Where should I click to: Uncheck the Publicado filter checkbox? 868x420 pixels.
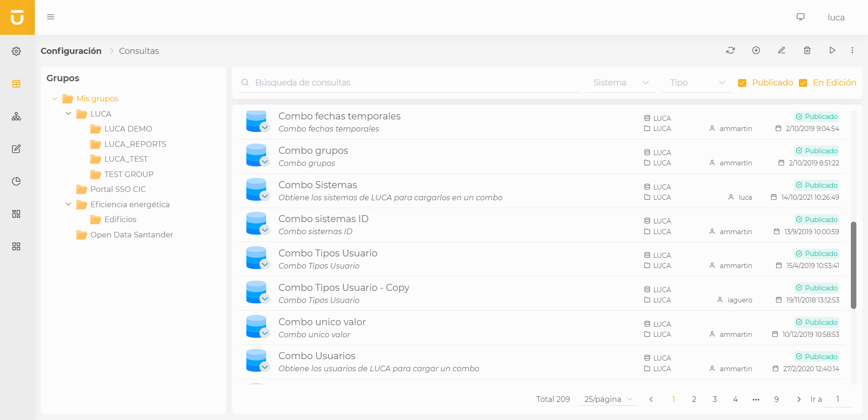pyautogui.click(x=743, y=82)
